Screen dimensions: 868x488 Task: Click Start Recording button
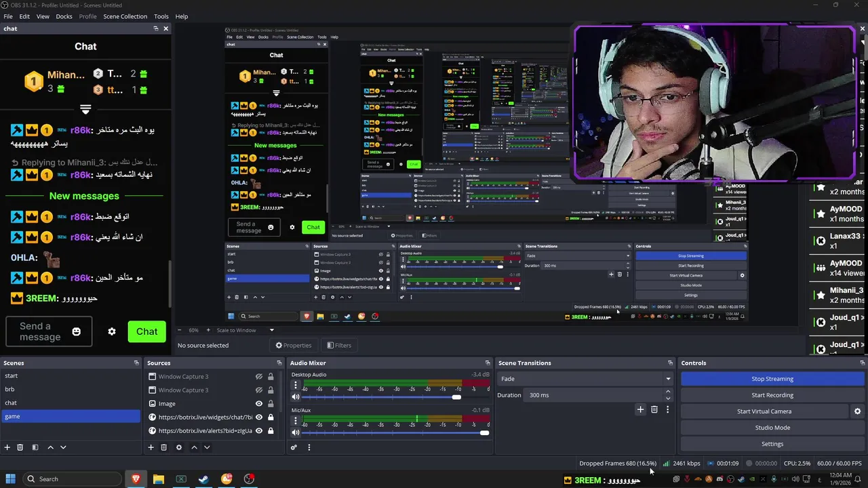[x=772, y=395]
